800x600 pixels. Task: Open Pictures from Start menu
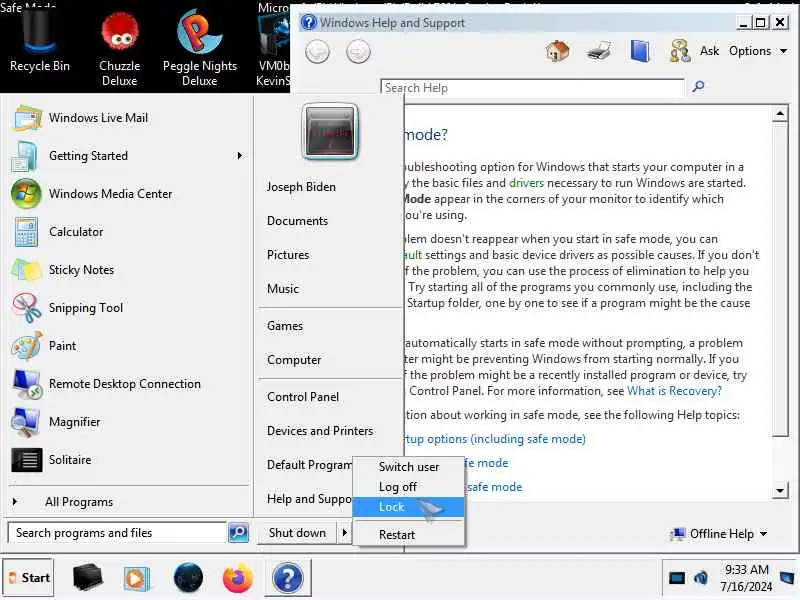pyautogui.click(x=288, y=255)
